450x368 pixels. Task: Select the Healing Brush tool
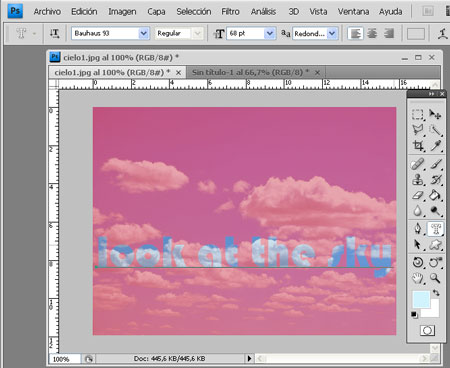pos(417,164)
